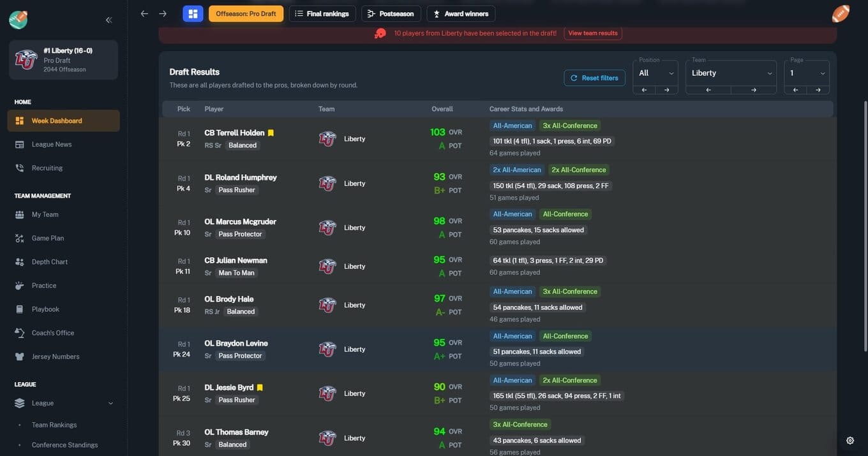Step Team filter to next team
Image resolution: width=868 pixels, height=456 pixels.
754,90
